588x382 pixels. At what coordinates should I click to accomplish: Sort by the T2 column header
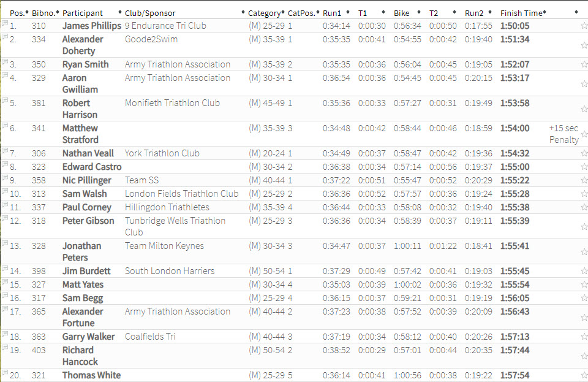pos(443,13)
